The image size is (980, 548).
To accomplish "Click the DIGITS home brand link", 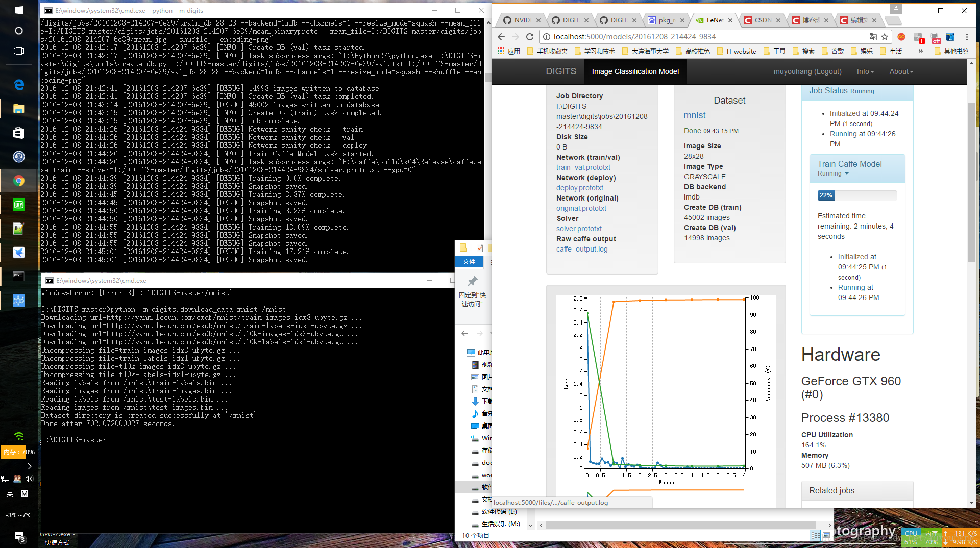I will pos(561,71).
